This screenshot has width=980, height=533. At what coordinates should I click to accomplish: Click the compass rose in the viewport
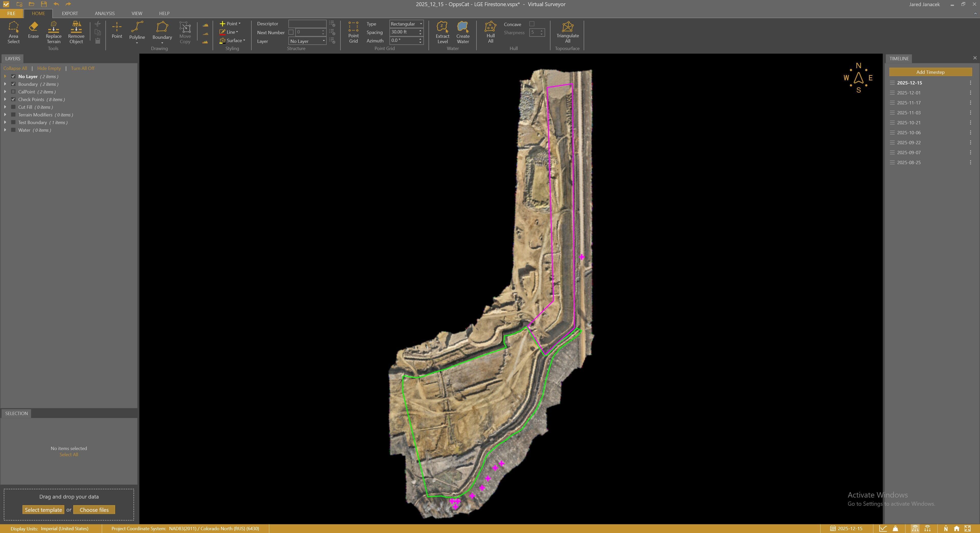coord(858,78)
